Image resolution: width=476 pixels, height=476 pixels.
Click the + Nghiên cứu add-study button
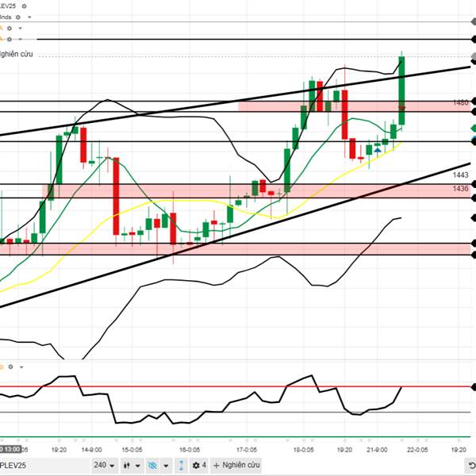click(x=236, y=465)
